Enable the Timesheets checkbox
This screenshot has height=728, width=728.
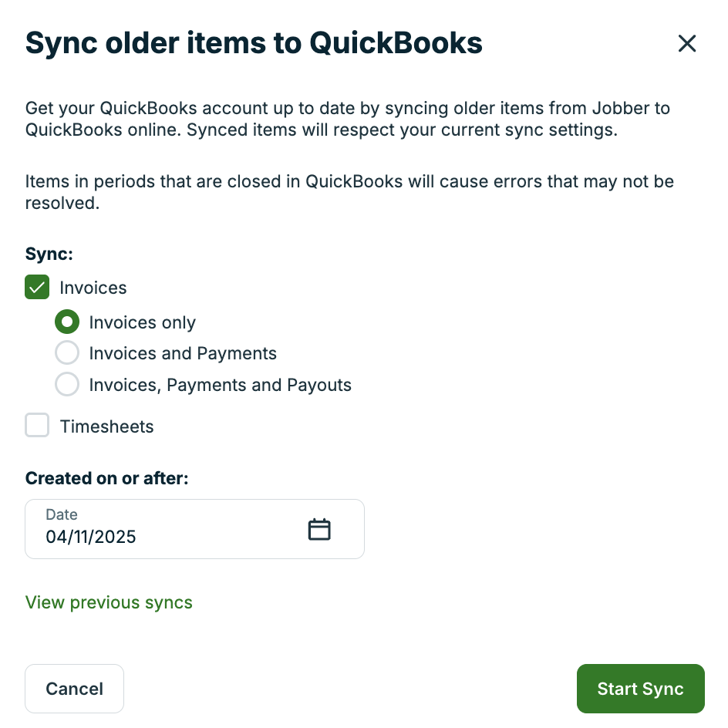[37, 425]
